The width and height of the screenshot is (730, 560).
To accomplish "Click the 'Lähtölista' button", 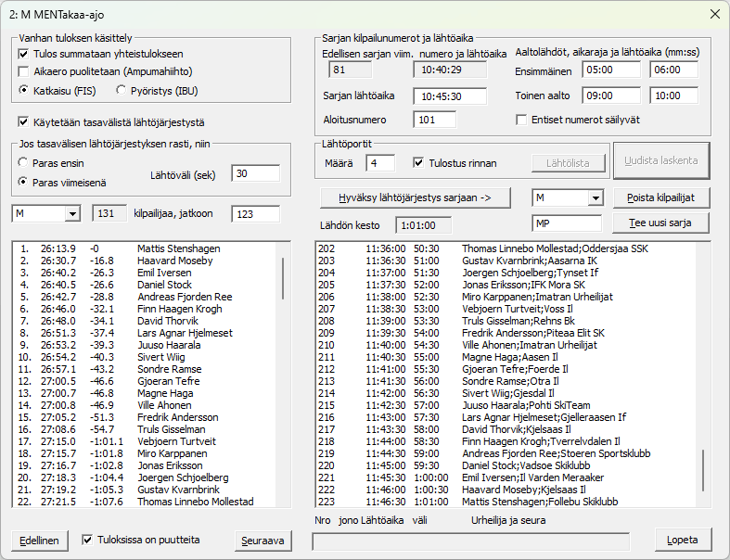I will [x=569, y=163].
